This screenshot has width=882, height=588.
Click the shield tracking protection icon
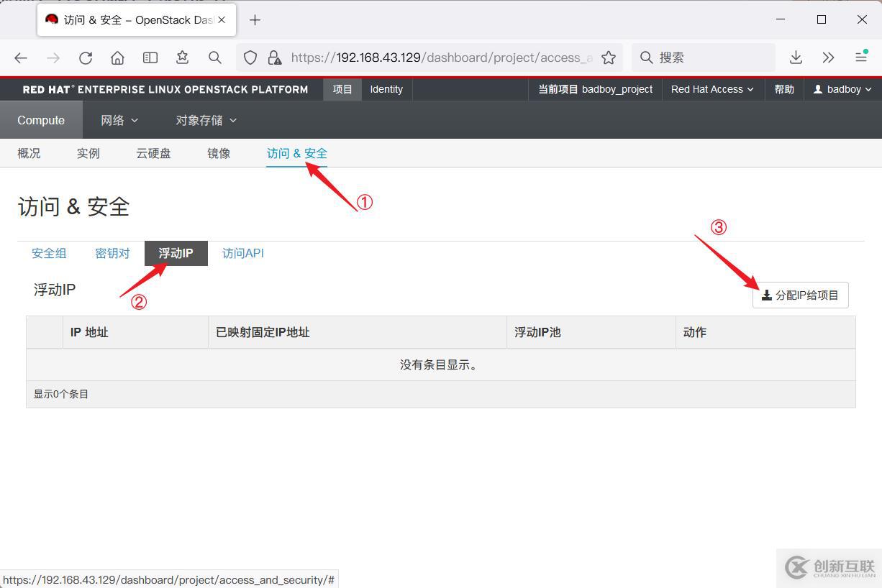click(x=250, y=58)
